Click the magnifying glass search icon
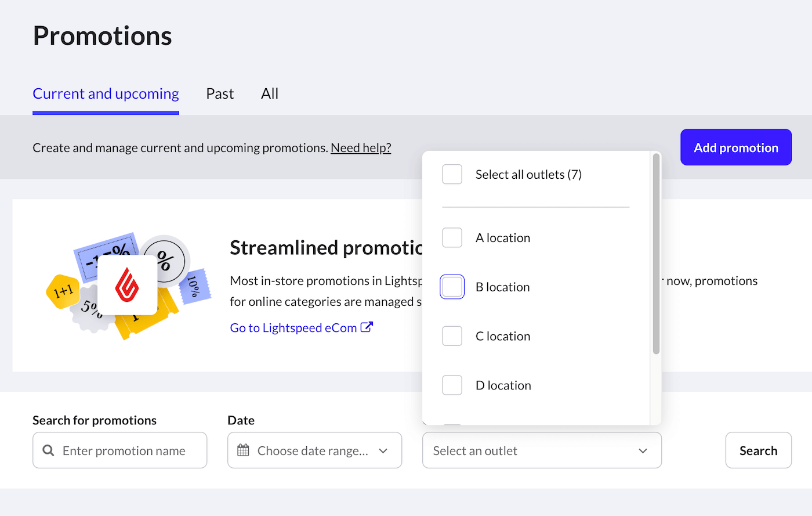The image size is (812, 516). coord(48,450)
